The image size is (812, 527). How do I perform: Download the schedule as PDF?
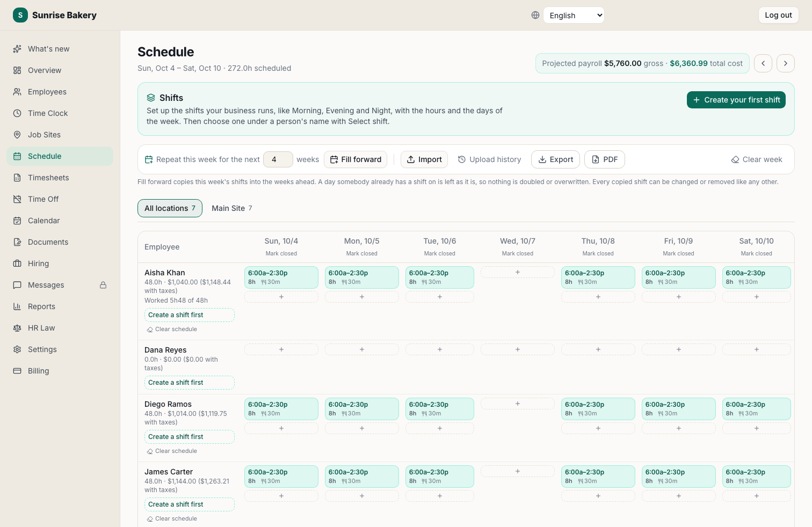pos(605,159)
